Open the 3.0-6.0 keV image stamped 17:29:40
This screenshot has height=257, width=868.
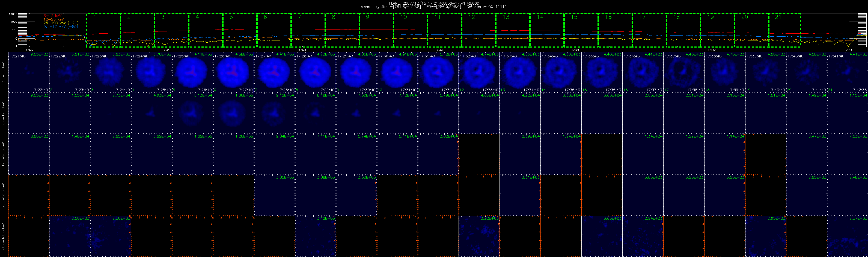pyautogui.click(x=356, y=72)
